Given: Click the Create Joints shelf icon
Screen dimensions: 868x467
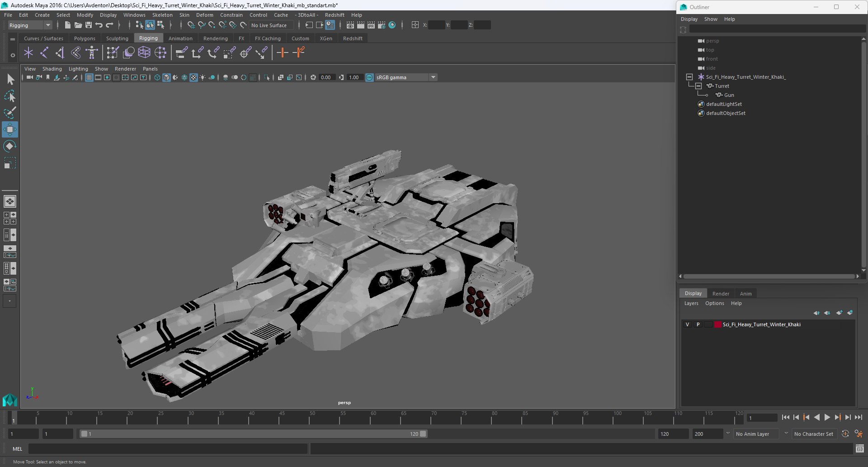Looking at the screenshot, I should [x=44, y=53].
